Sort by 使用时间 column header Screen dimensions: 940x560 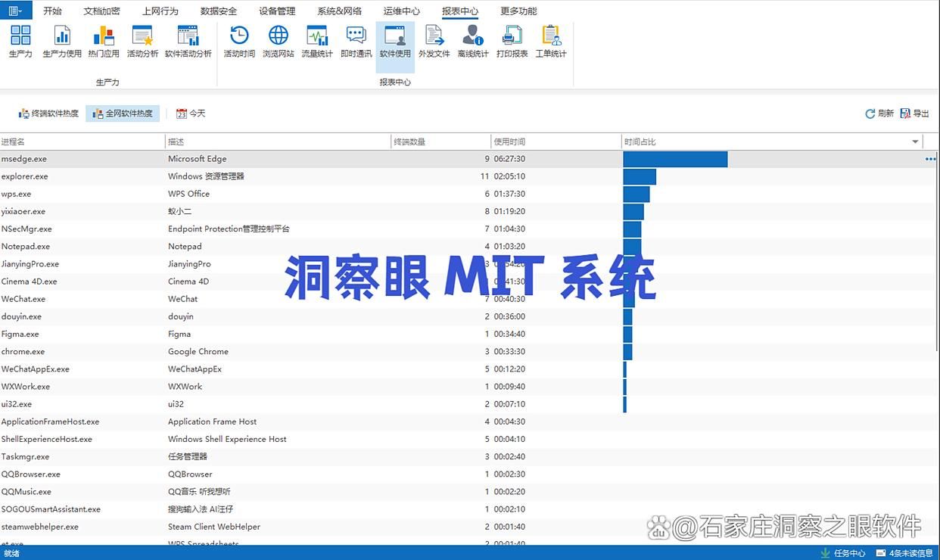556,142
